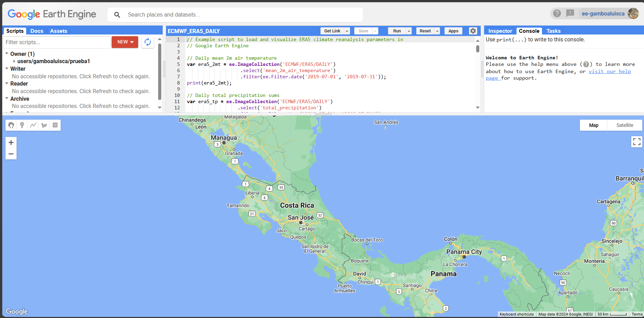Image resolution: width=644 pixels, height=318 pixels.
Task: Refresh the scripts repository list
Action: click(147, 42)
